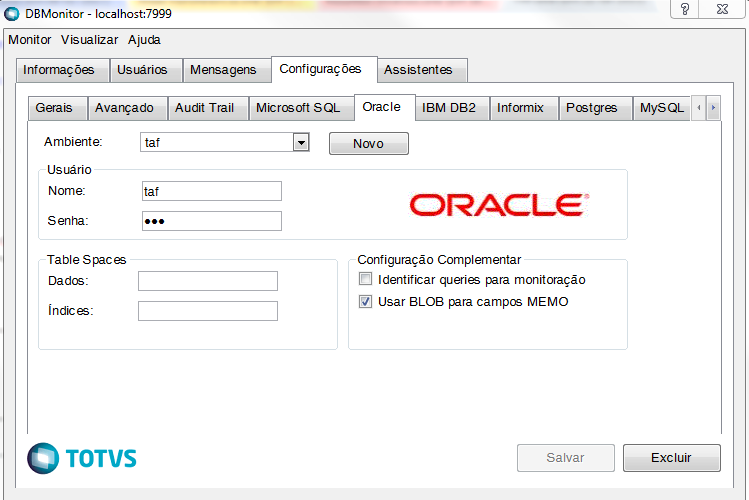The image size is (749, 500).
Task: Uncheck Usar BLOB para campos MEMO
Action: pos(365,301)
